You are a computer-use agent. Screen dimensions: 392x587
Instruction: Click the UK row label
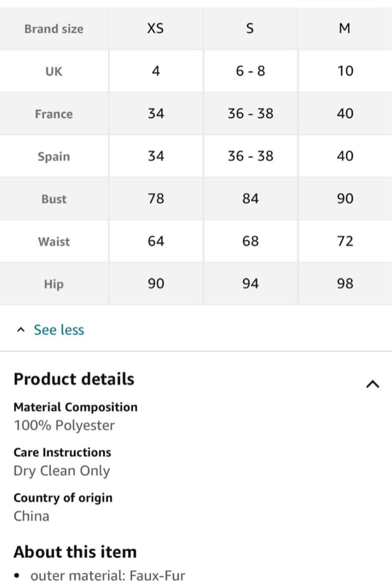pyautogui.click(x=54, y=71)
